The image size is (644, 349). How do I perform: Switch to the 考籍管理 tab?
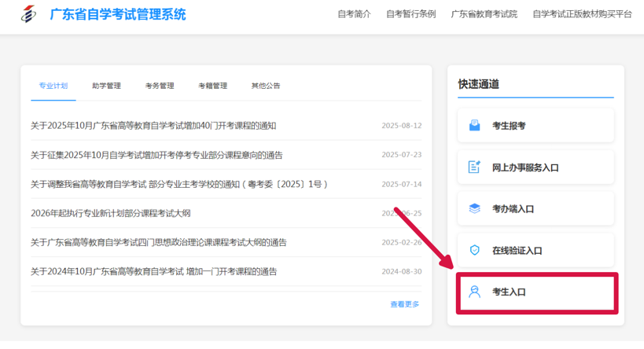(x=212, y=86)
